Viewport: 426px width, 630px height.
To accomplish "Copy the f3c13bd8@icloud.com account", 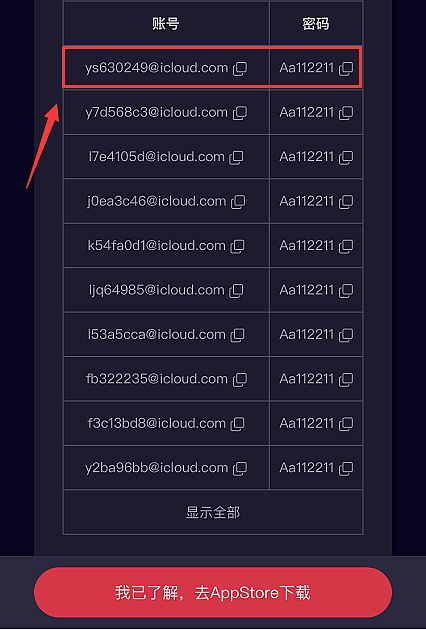I will tap(238, 424).
